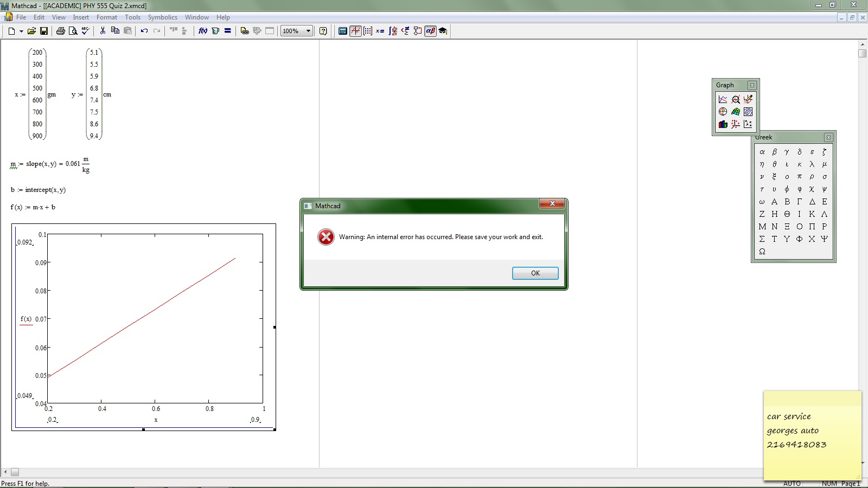Dismiss the internal error warning with OK
The height and width of the screenshot is (488, 868).
(x=535, y=273)
